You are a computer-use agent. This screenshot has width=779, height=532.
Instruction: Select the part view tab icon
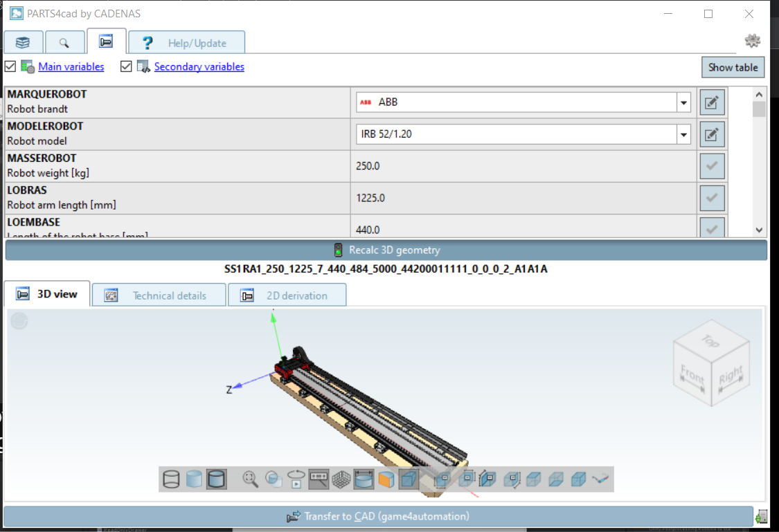[x=106, y=42]
